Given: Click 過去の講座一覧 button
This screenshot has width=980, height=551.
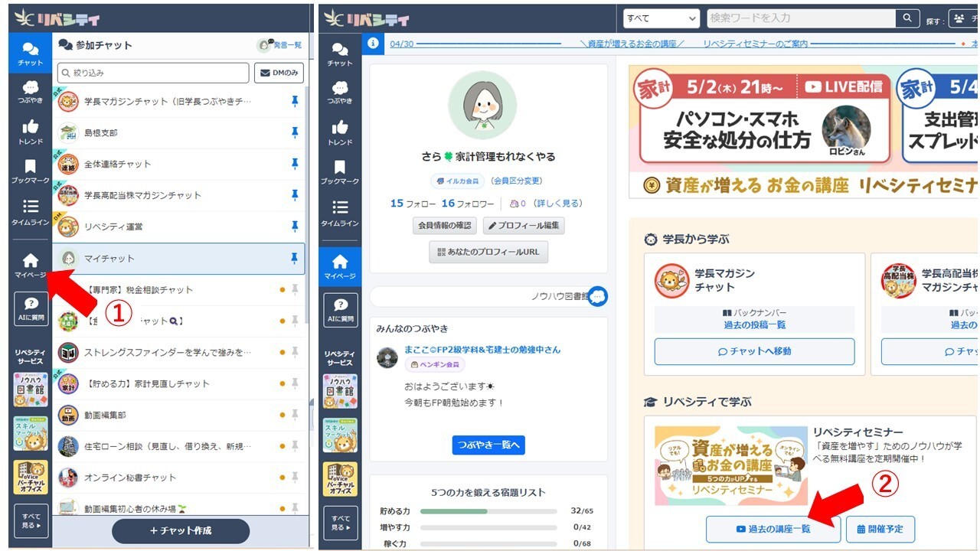Looking at the screenshot, I should (773, 529).
